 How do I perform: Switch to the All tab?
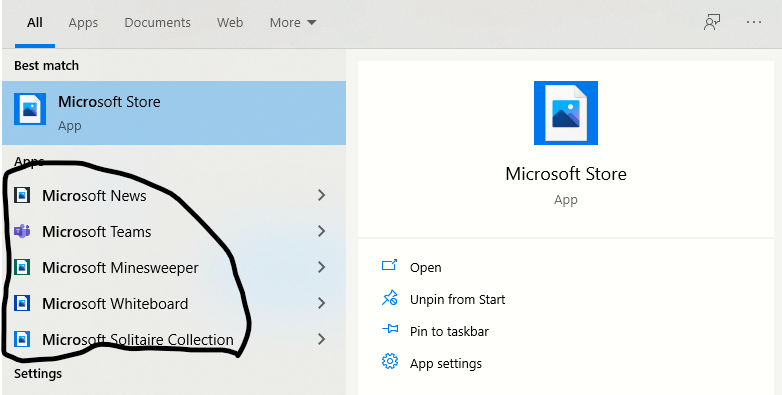click(35, 23)
